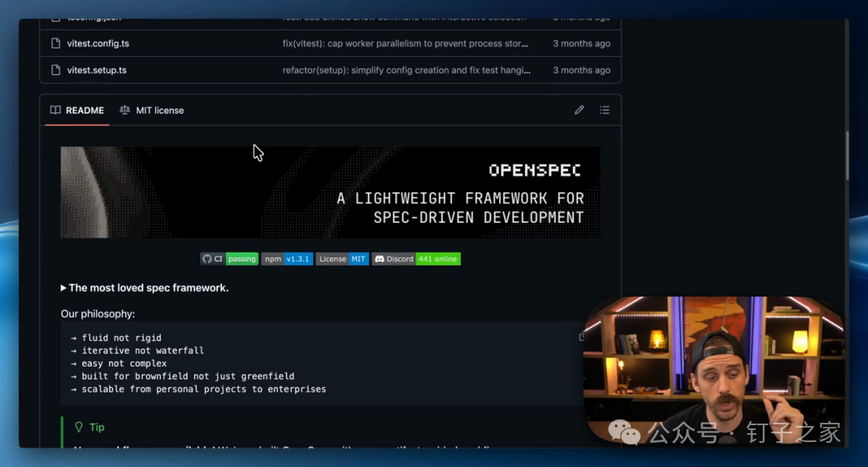
Task: Expand "The most loved spec framework." section
Action: click(145, 288)
